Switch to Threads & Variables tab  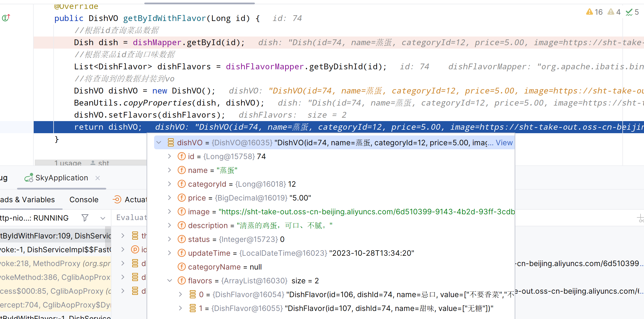point(27,200)
